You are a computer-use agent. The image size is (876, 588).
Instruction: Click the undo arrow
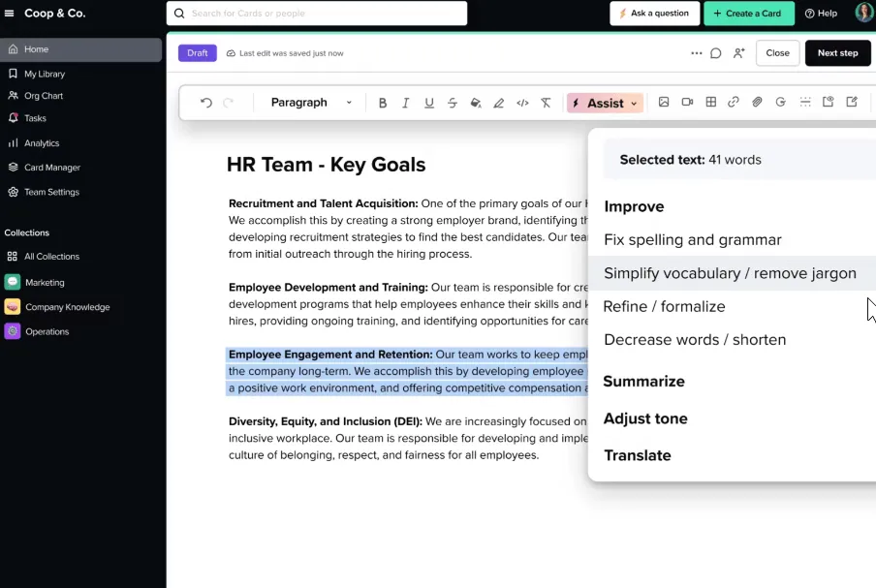pyautogui.click(x=206, y=103)
